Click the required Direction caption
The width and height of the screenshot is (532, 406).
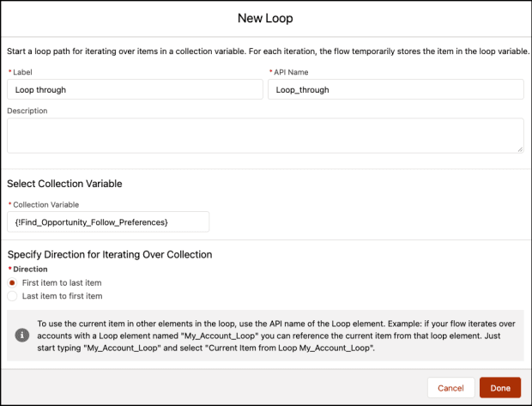click(x=30, y=270)
